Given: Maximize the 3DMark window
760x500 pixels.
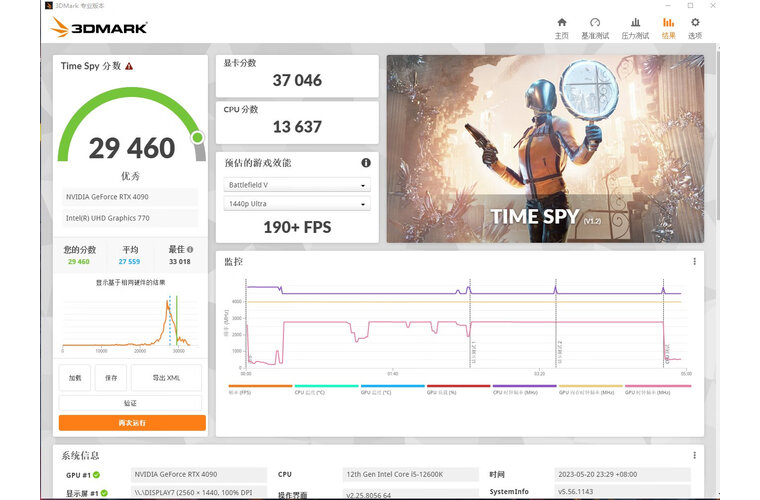Looking at the screenshot, I should pos(690,6).
